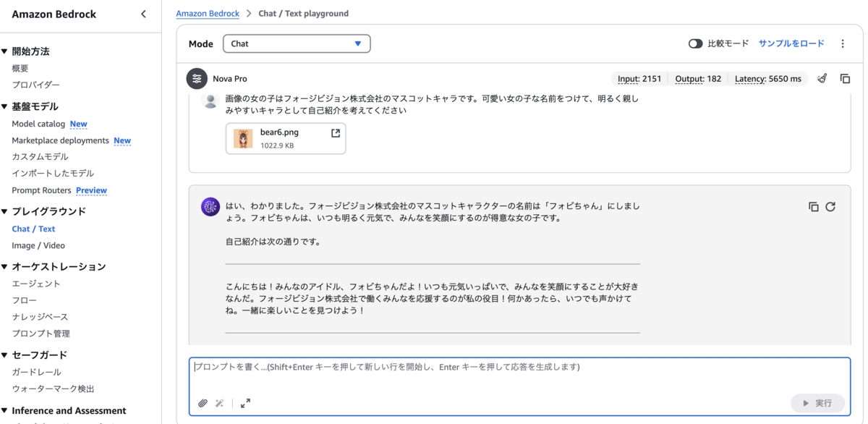The image size is (868, 424).
Task: Open Model catalog in the sidebar
Action: pyautogui.click(x=38, y=124)
